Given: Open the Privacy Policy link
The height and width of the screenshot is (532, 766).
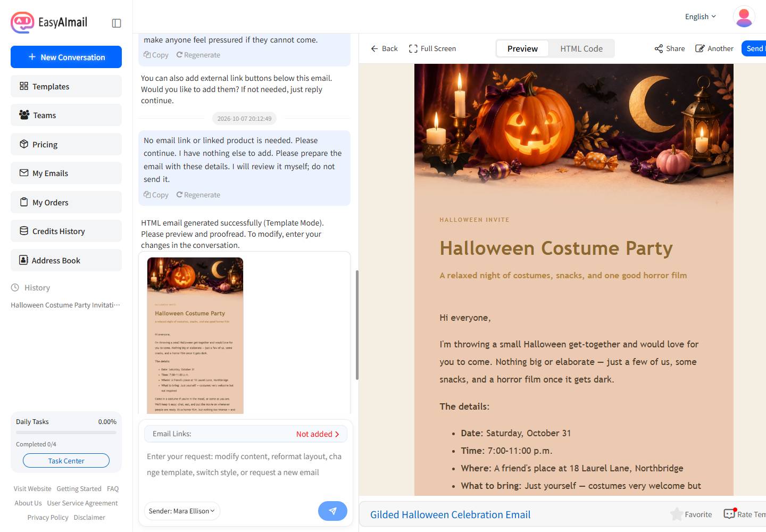Looking at the screenshot, I should pos(48,517).
